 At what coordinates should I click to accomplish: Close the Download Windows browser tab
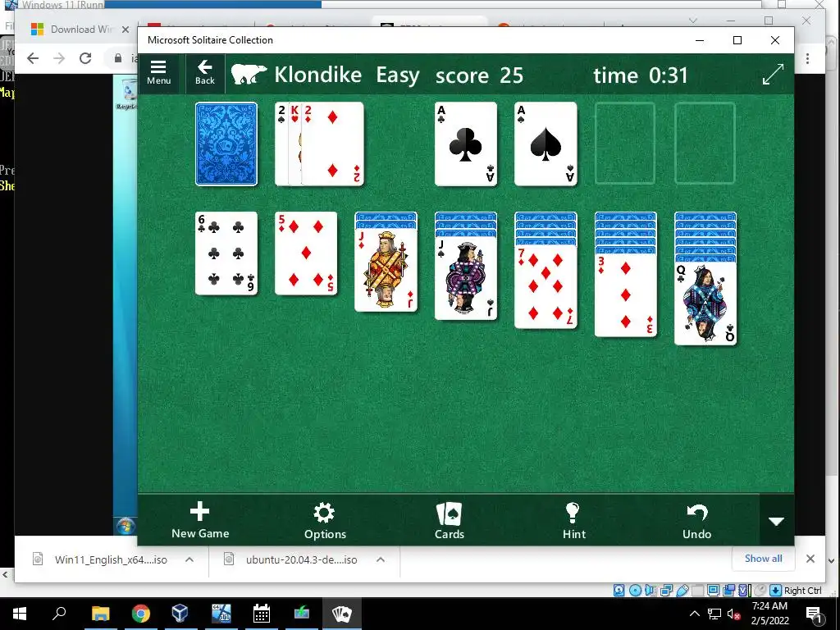[126, 30]
